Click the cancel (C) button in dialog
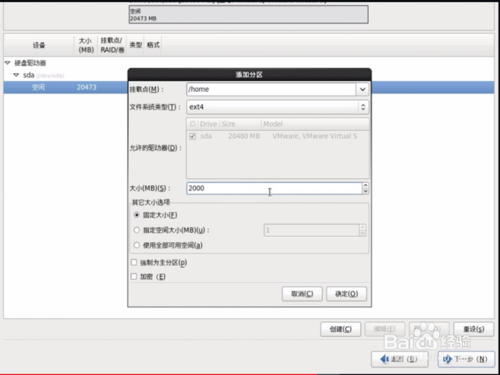 (x=302, y=294)
